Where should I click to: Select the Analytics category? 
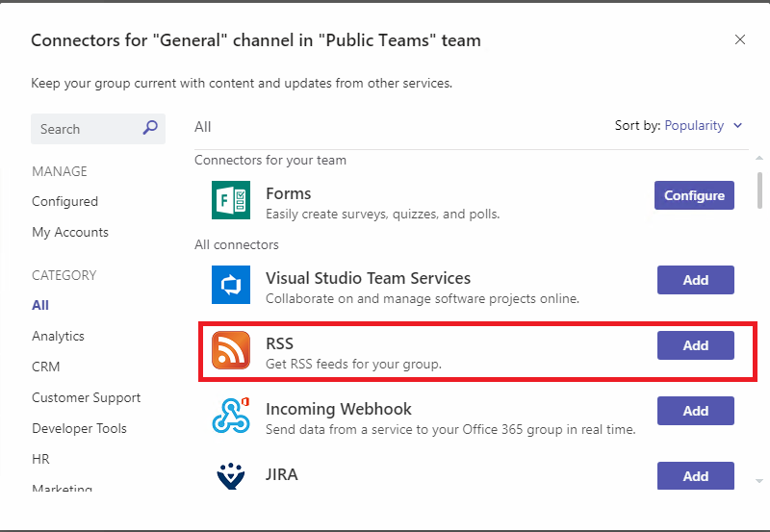[x=58, y=336]
